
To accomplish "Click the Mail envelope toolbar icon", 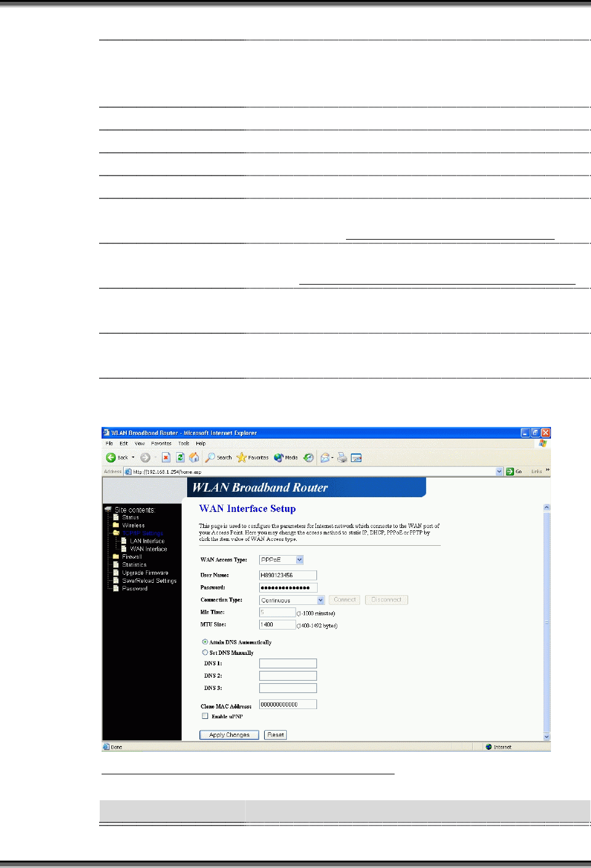I will [324, 458].
